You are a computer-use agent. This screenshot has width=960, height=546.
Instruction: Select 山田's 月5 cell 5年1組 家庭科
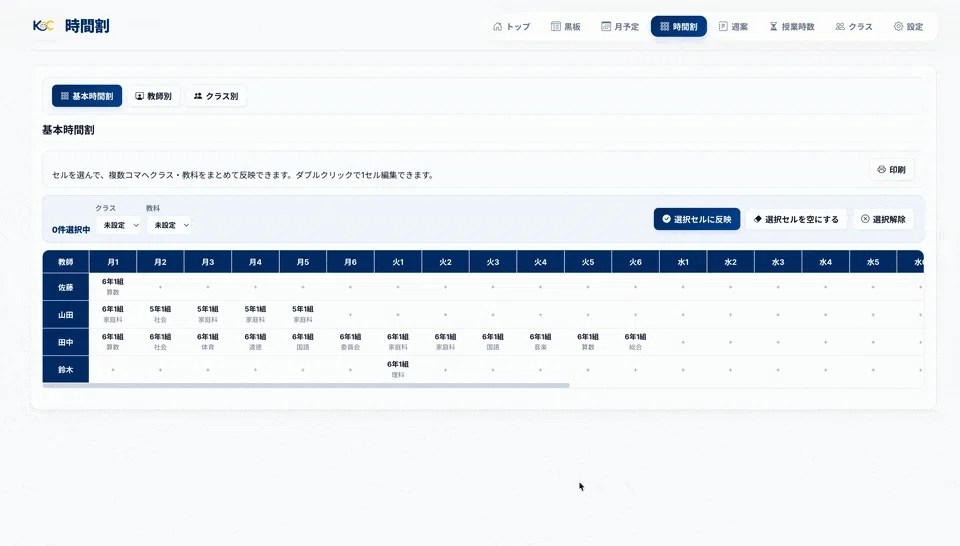coord(303,315)
